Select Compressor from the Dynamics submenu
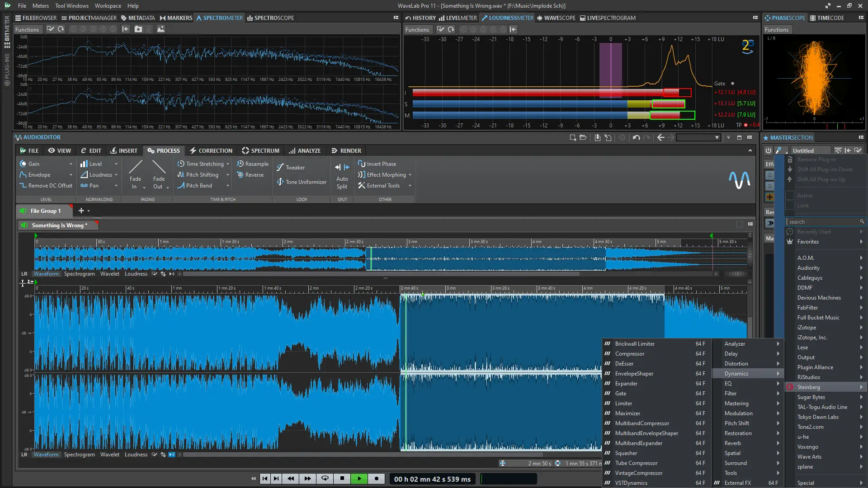Screen dimensions: 868x488 point(629,354)
